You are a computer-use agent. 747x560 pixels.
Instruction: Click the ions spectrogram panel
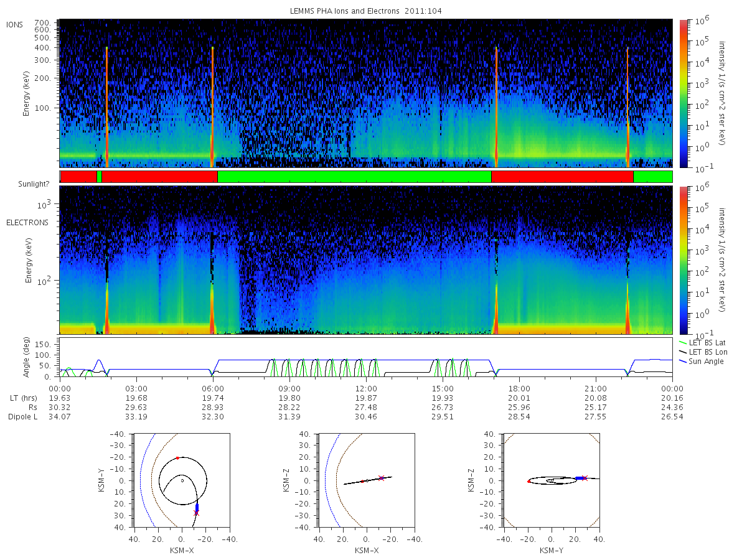point(366,93)
